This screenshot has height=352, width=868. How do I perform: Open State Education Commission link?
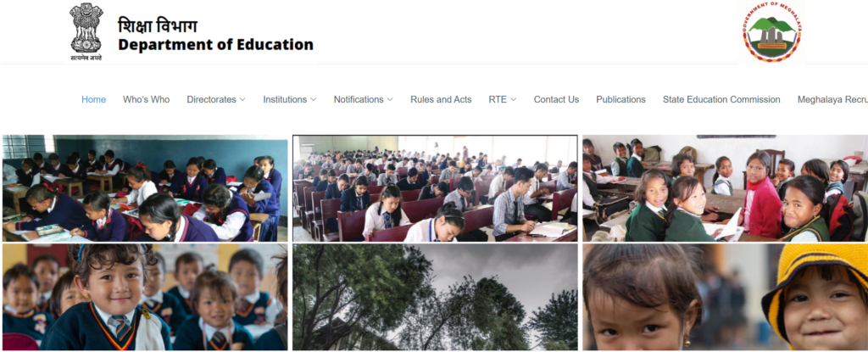721,100
